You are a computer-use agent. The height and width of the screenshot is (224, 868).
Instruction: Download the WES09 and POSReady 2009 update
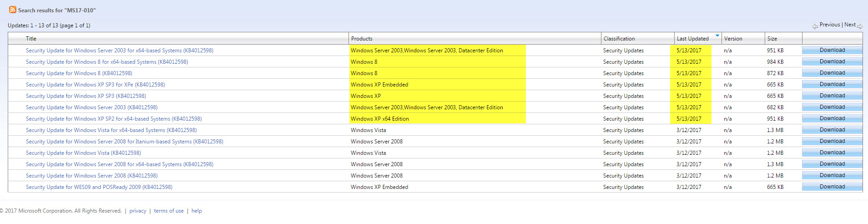point(832,187)
